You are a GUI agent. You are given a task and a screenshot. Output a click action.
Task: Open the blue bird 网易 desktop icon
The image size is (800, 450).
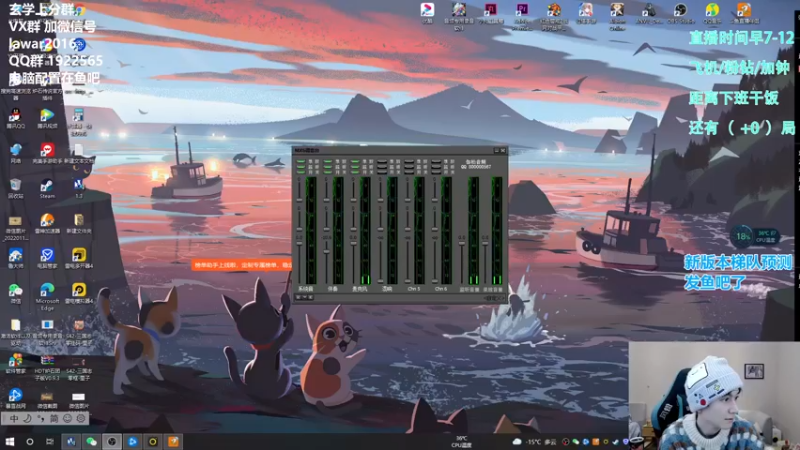pos(15,153)
